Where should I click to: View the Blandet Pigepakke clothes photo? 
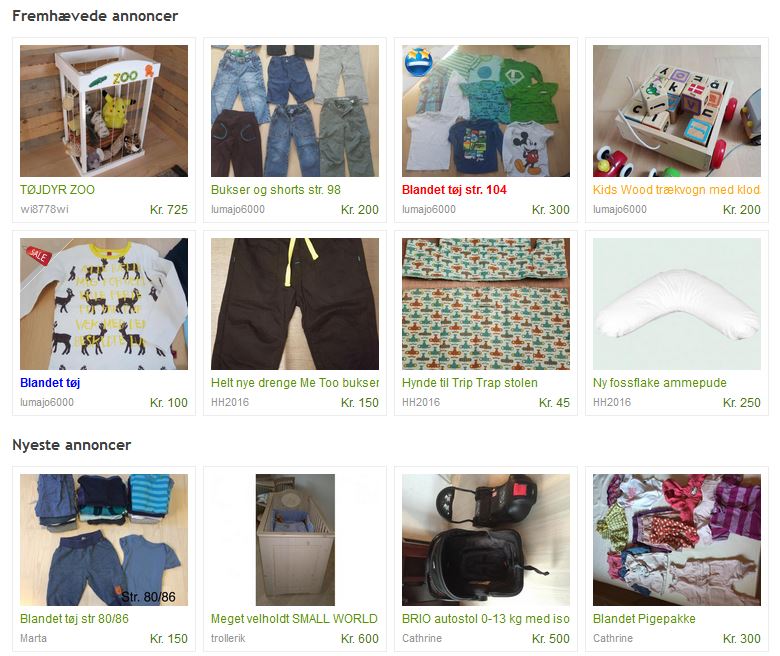677,540
